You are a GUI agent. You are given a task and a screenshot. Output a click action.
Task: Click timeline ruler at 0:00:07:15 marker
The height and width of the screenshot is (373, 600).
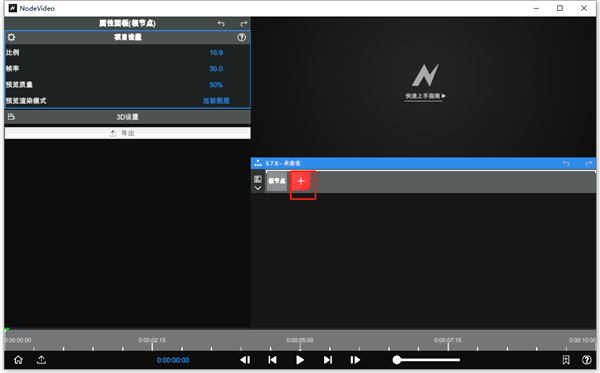click(x=448, y=340)
